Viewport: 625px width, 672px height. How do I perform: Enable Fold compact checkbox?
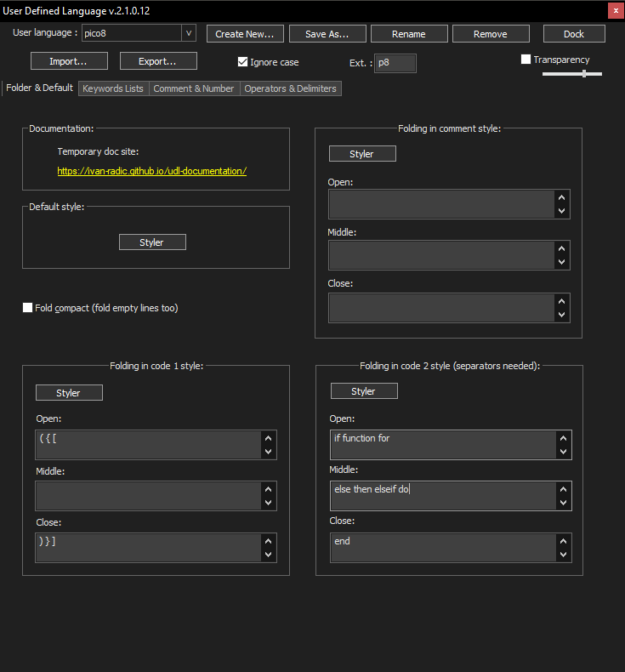27,308
